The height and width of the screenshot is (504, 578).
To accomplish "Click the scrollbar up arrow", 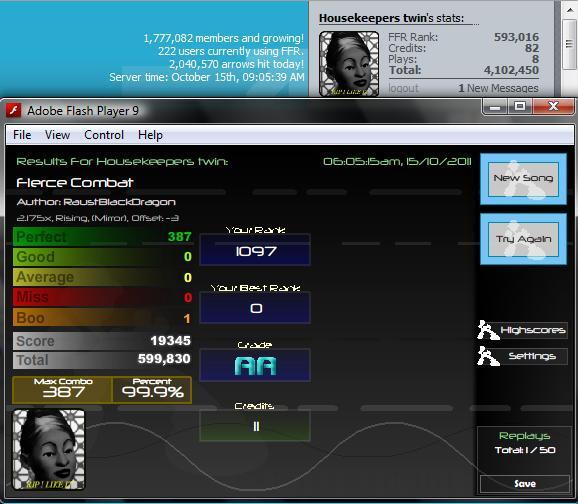I will 569,9.
